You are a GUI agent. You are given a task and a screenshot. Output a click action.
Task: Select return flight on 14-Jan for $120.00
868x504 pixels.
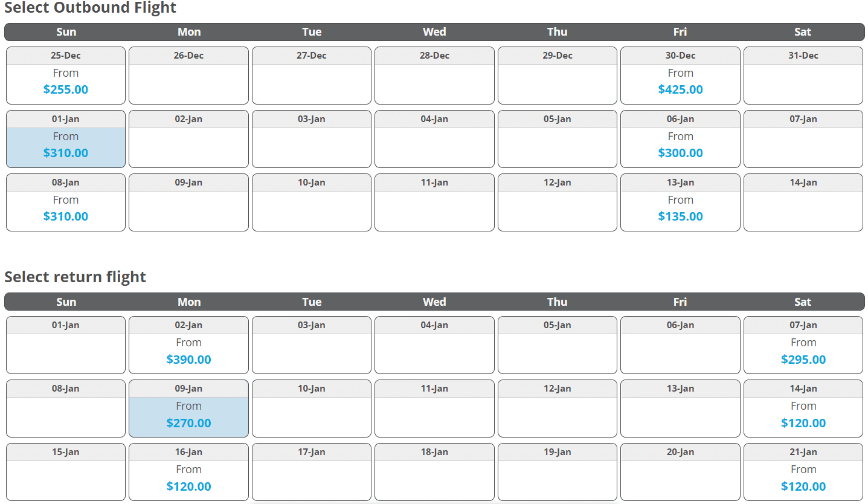click(x=803, y=416)
